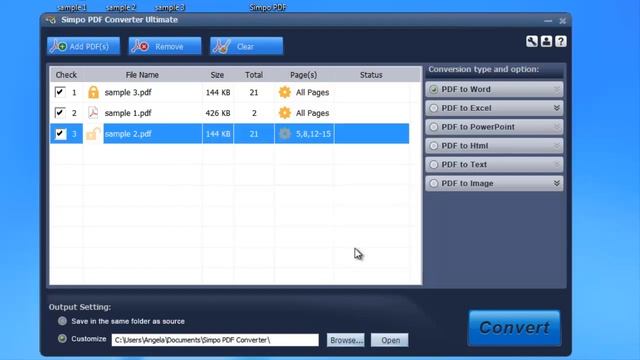Viewport: 640px width, 360px height.
Task: Expand the PDF to Html options chevron
Action: [x=557, y=146]
